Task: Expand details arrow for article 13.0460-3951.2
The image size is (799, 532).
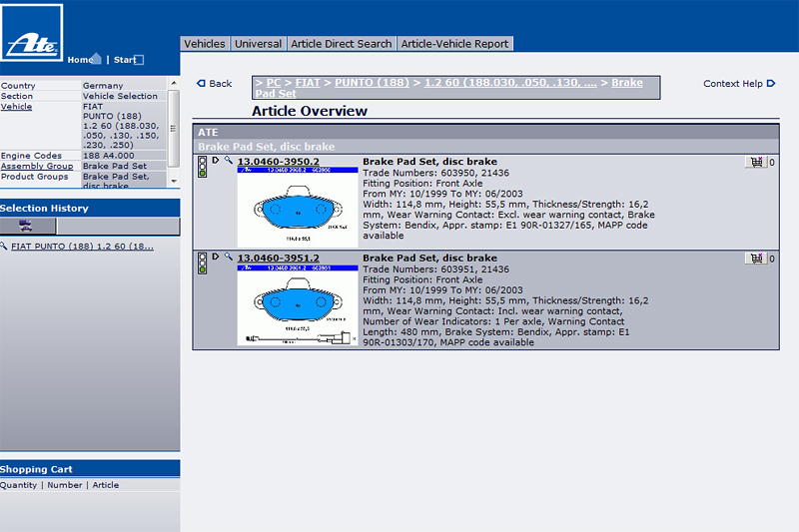Action: [x=215, y=258]
